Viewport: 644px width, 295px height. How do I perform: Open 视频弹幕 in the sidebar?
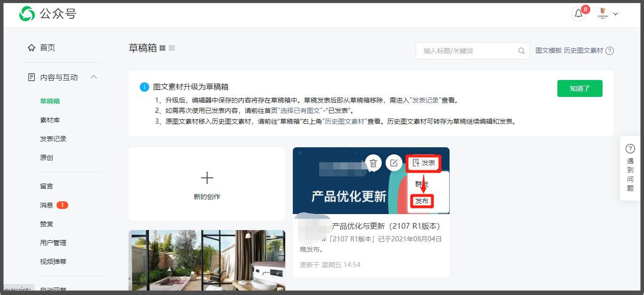click(53, 262)
